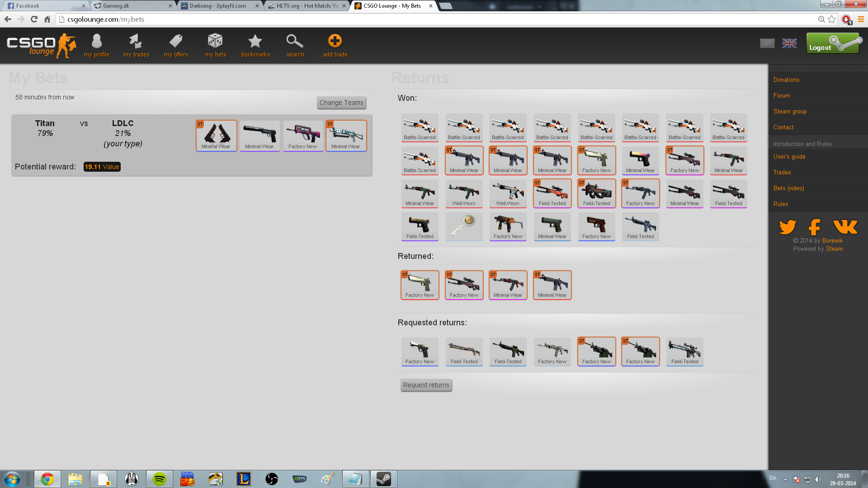The image size is (868, 488).
Task: Go back in browser history
Action: pyautogui.click(x=8, y=19)
